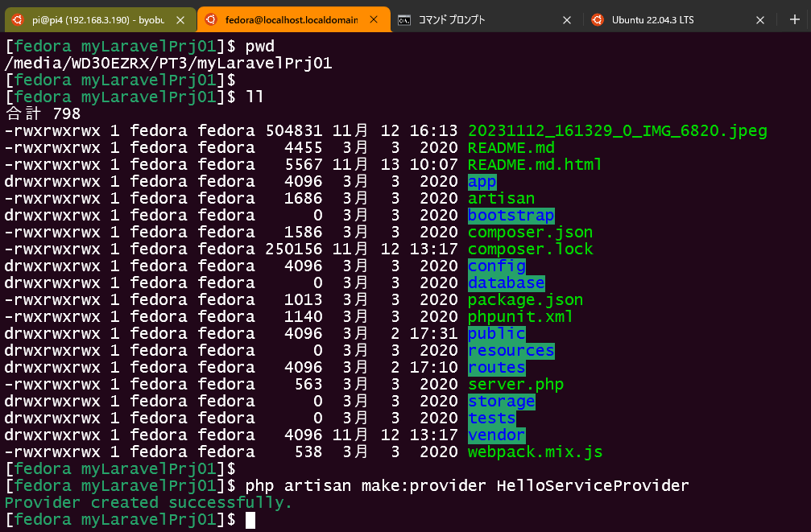Click the highlighted vendor directory name
The height and width of the screenshot is (532, 811).
496,435
